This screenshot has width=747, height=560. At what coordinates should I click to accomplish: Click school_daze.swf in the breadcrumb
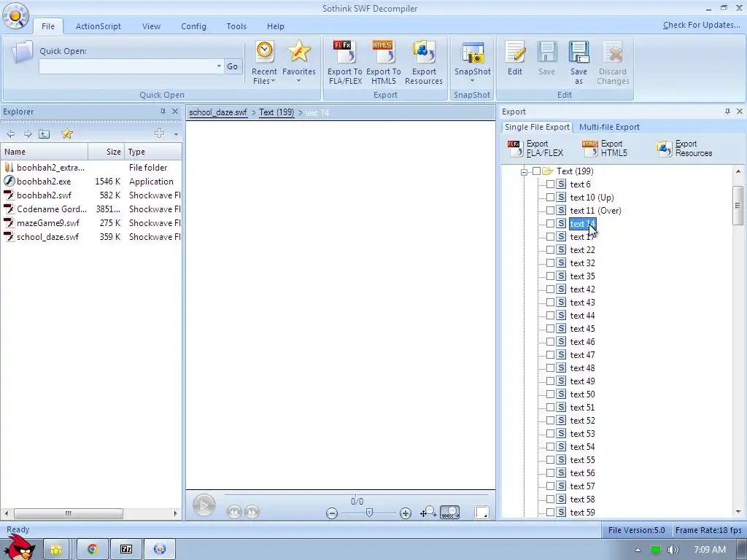point(218,112)
